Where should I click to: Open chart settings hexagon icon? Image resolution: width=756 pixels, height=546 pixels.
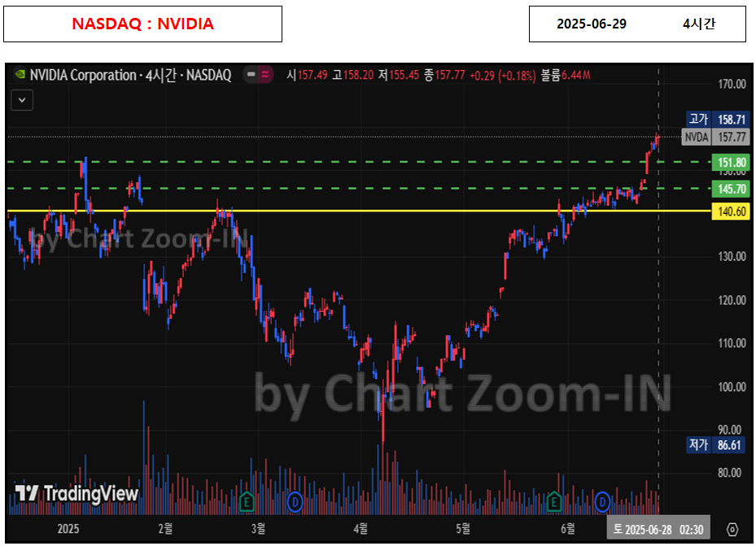tap(732, 530)
